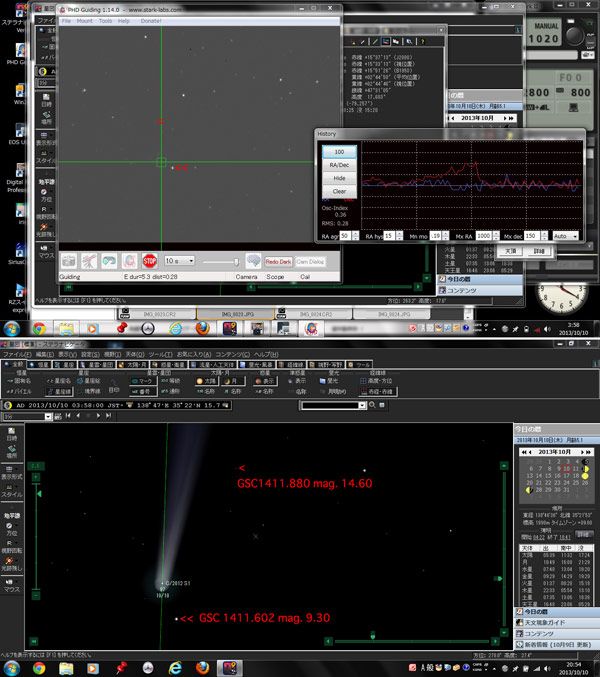Click the Mx dec stepper arrows
Screen dimensions: 600x677
(544, 236)
